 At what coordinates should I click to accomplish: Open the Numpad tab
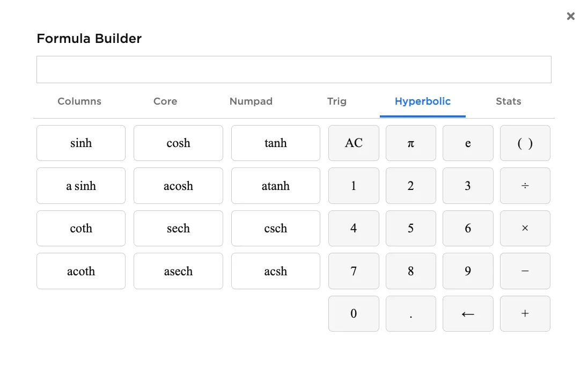(251, 101)
